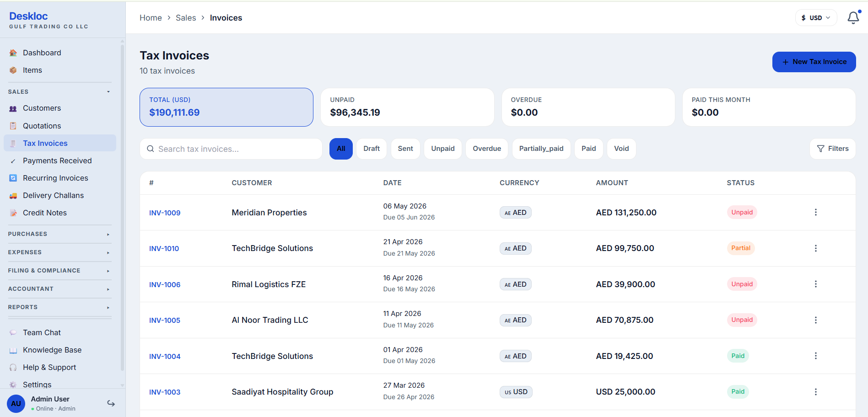Open invoice INV-1003

(165, 392)
